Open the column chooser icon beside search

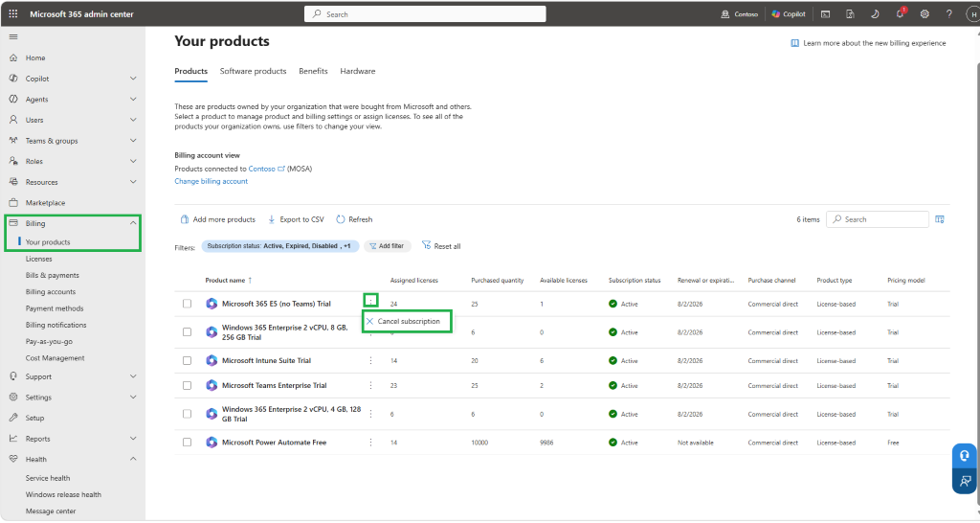click(940, 219)
